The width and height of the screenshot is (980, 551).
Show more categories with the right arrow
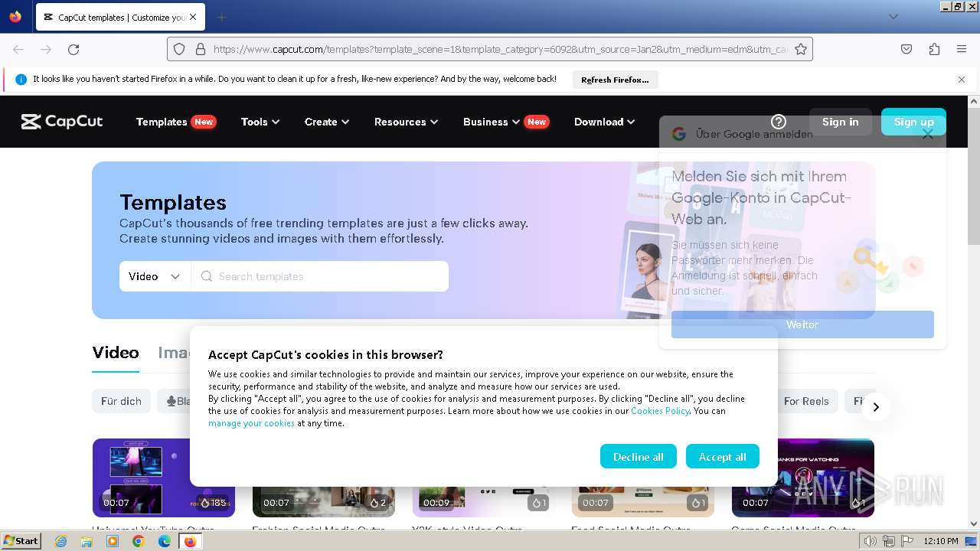[876, 407]
